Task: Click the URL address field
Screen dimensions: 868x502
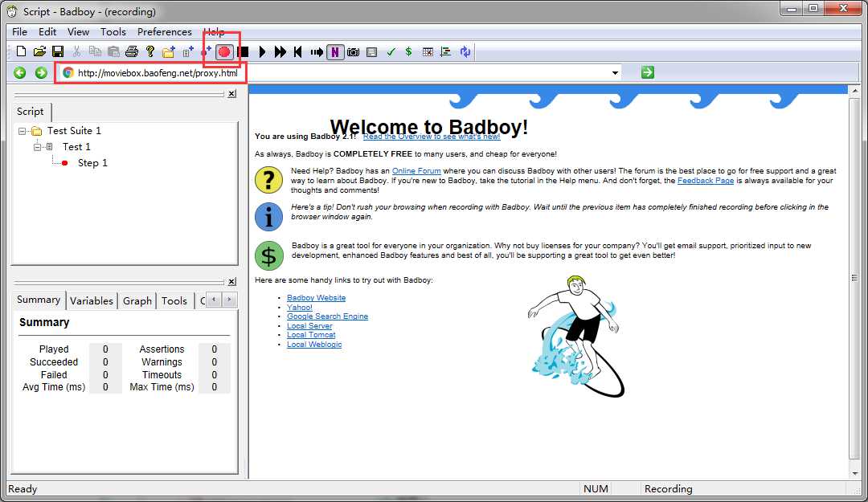Action: 338,72
